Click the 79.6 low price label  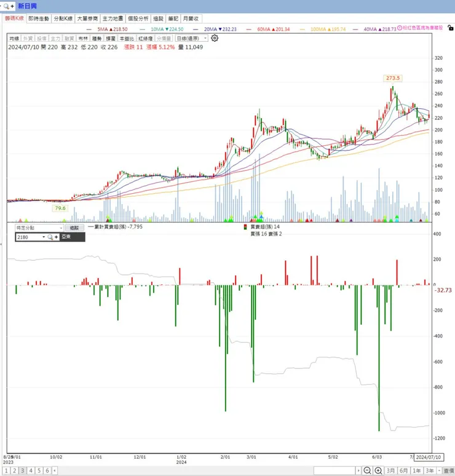coord(60,208)
